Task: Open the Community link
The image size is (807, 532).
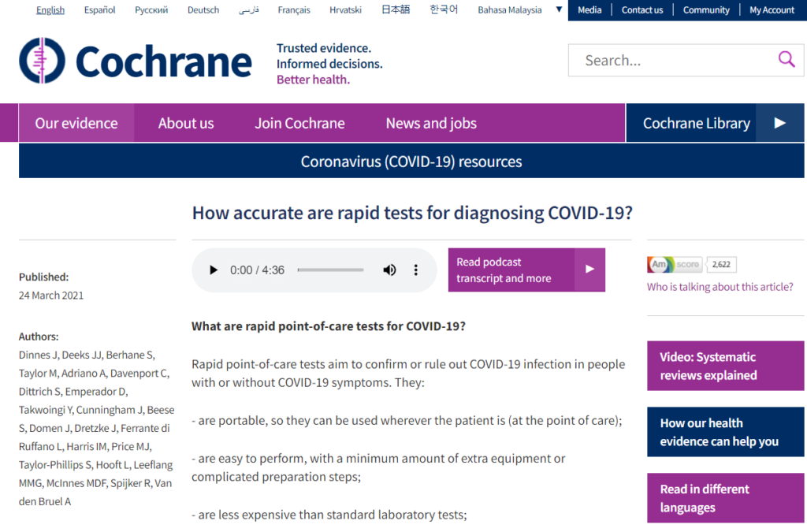Action: [706, 9]
